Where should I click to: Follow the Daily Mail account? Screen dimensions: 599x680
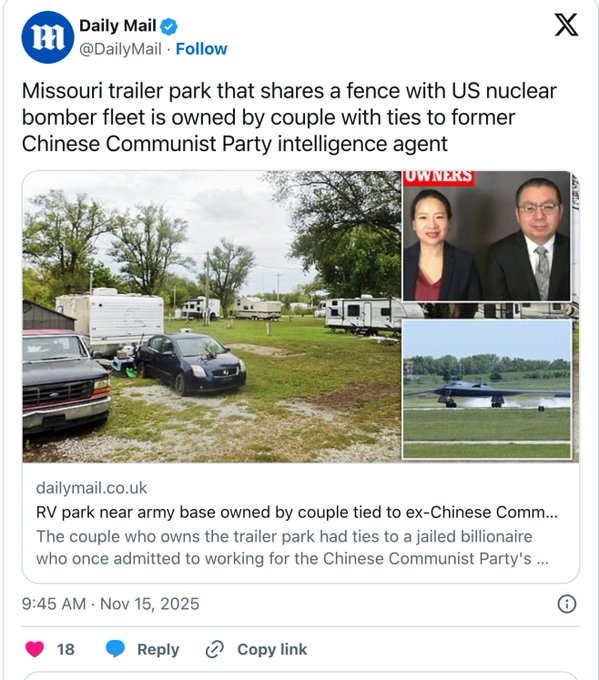(201, 49)
